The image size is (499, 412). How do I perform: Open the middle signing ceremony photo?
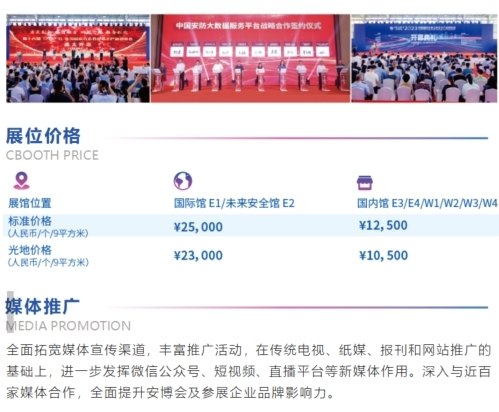tap(251, 58)
